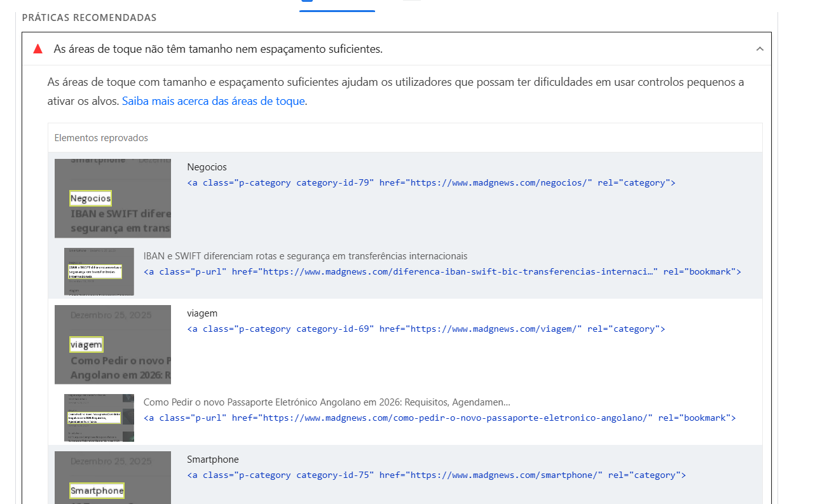Click the 'Elementos reprovados' table header

[x=101, y=138]
